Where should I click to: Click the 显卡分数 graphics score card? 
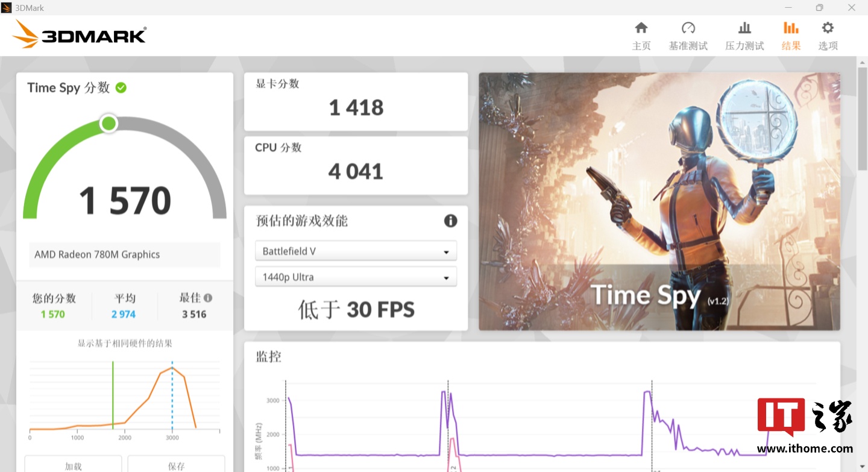(x=356, y=101)
